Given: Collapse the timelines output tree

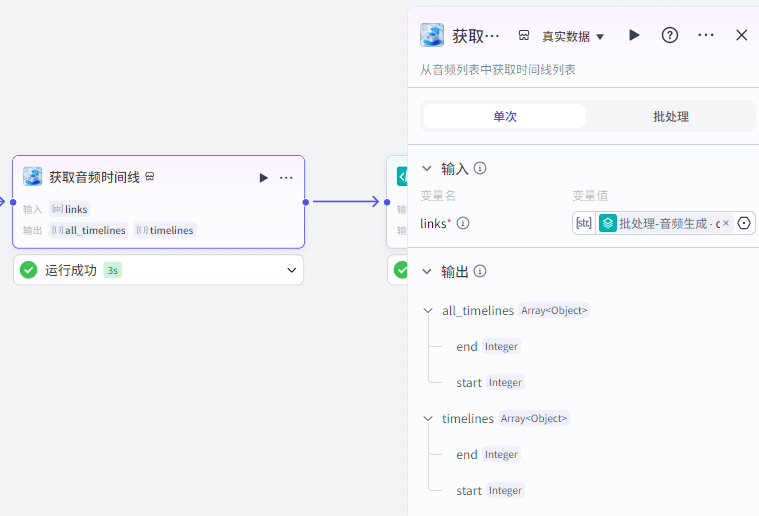Looking at the screenshot, I should 428,418.
